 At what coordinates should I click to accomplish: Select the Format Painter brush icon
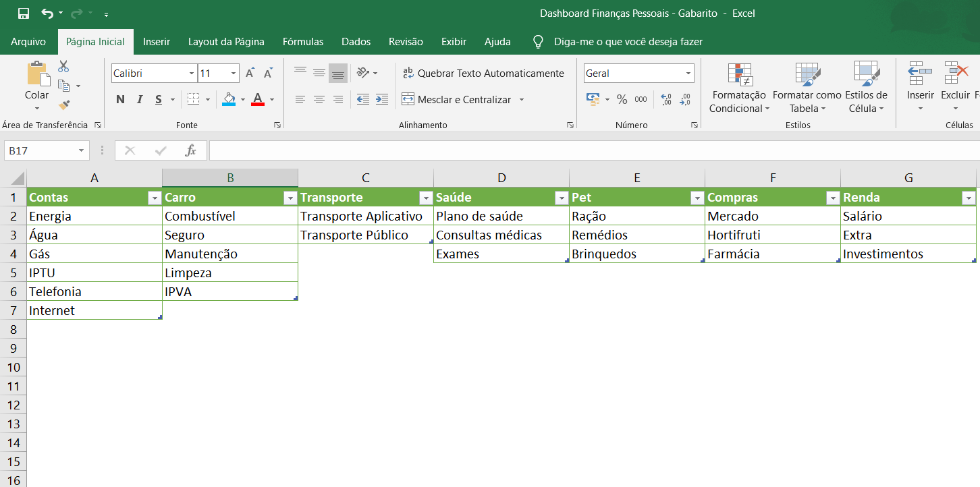[x=64, y=105]
